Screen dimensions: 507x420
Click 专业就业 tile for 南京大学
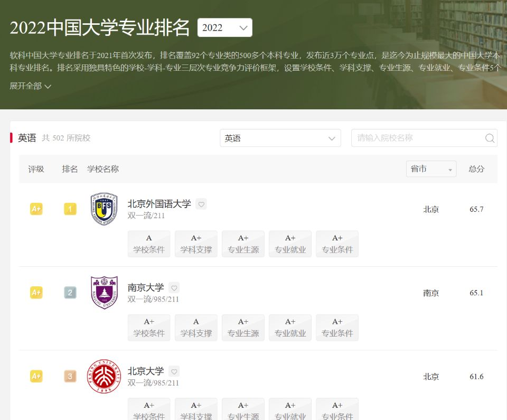click(x=290, y=328)
